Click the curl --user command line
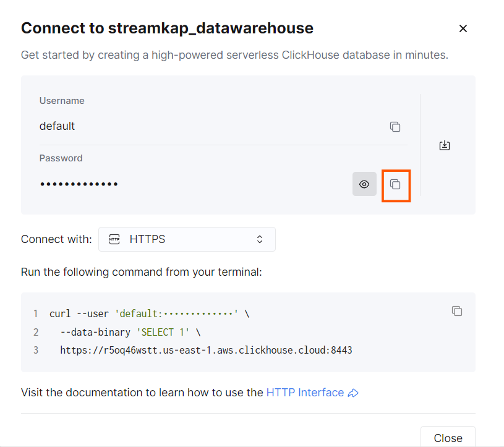This screenshot has width=504, height=447. (149, 313)
